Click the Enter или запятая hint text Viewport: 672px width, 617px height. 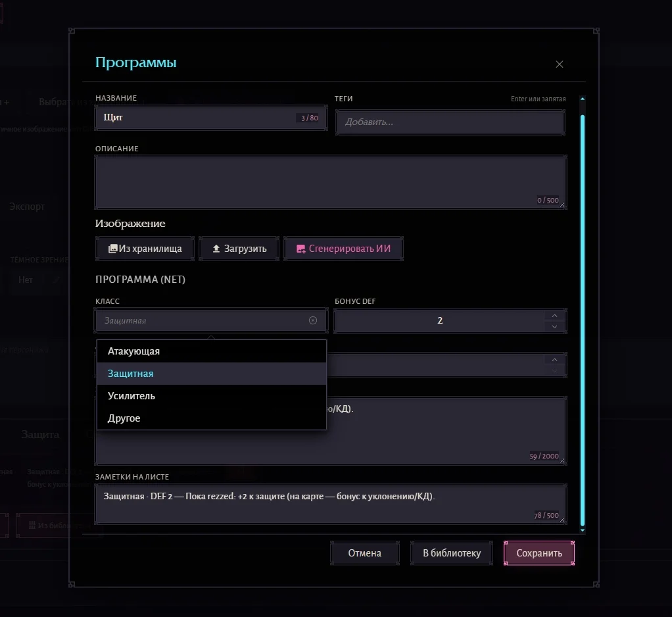[x=538, y=99]
